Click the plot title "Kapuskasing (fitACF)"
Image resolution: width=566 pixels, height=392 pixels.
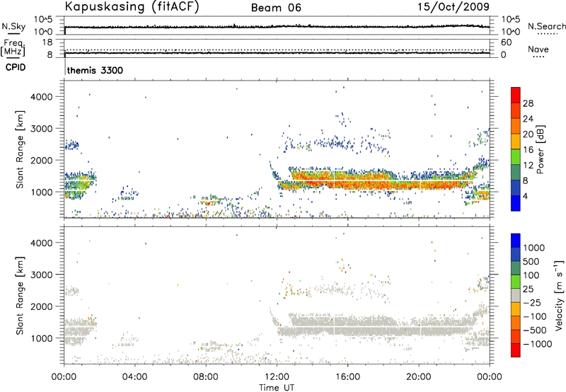click(x=132, y=6)
